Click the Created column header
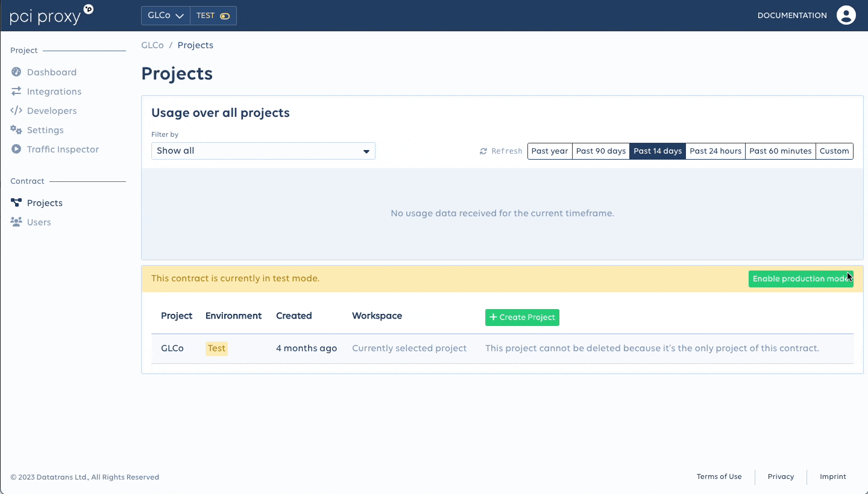The image size is (868, 494). (x=294, y=316)
